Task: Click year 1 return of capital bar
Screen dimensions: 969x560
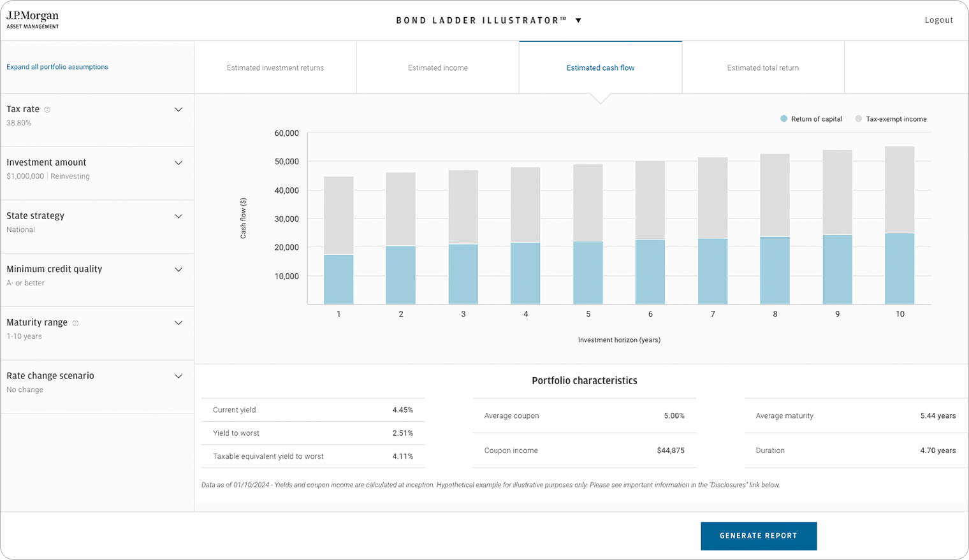Action: pos(339,279)
